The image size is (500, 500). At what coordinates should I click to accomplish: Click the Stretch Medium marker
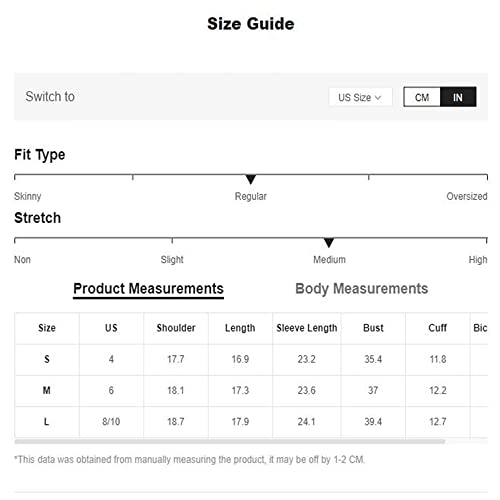[329, 242]
